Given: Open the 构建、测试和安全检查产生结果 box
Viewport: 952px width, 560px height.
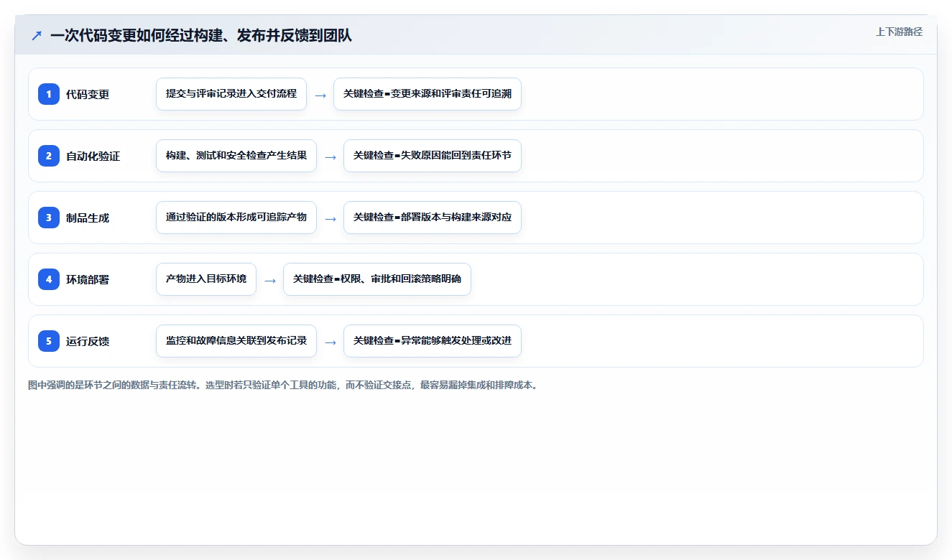Looking at the screenshot, I should click(236, 156).
